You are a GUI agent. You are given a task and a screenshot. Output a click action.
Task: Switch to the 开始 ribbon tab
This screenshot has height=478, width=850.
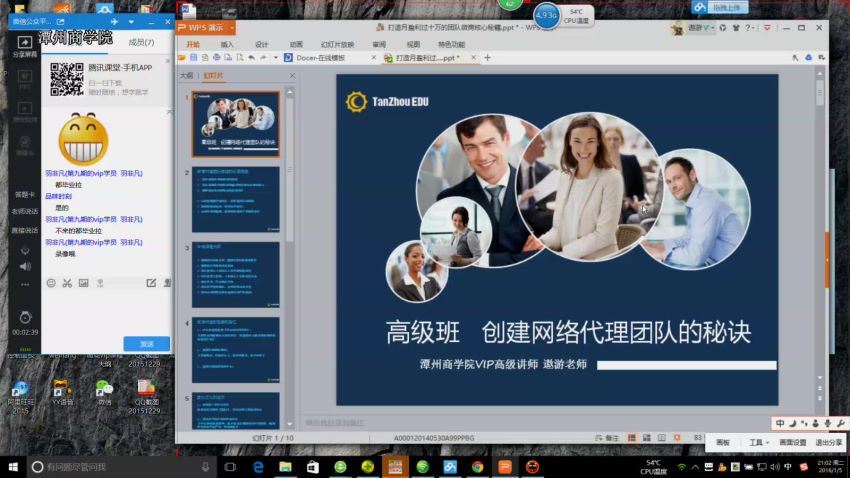193,44
